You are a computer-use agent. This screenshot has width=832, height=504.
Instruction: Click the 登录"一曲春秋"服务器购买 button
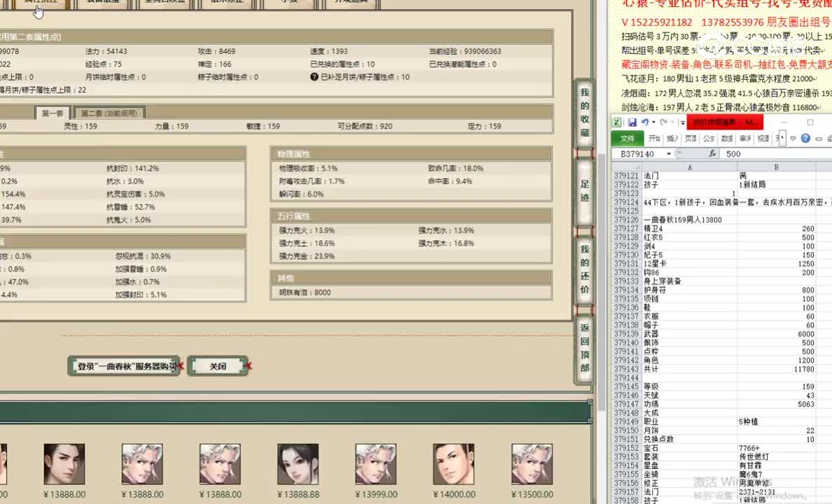tap(123, 365)
